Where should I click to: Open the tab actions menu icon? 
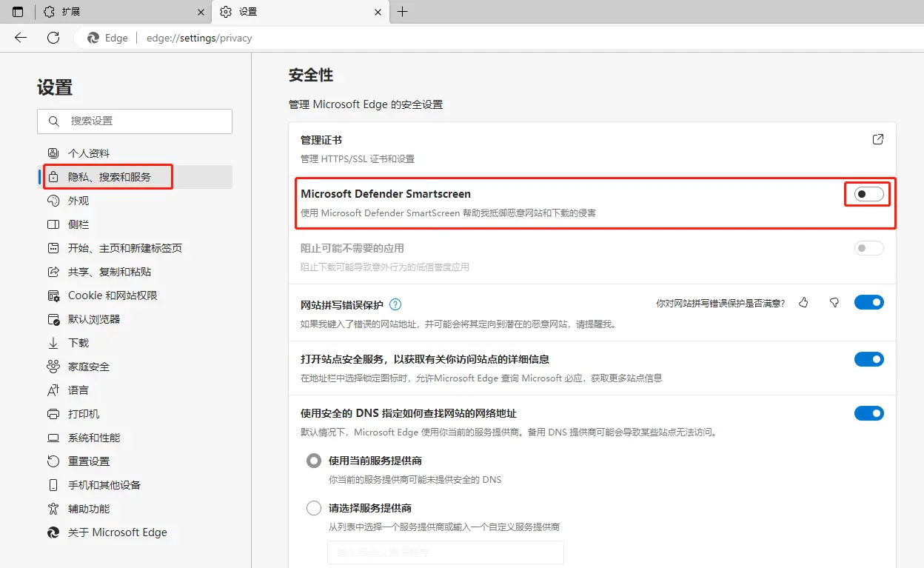18,12
